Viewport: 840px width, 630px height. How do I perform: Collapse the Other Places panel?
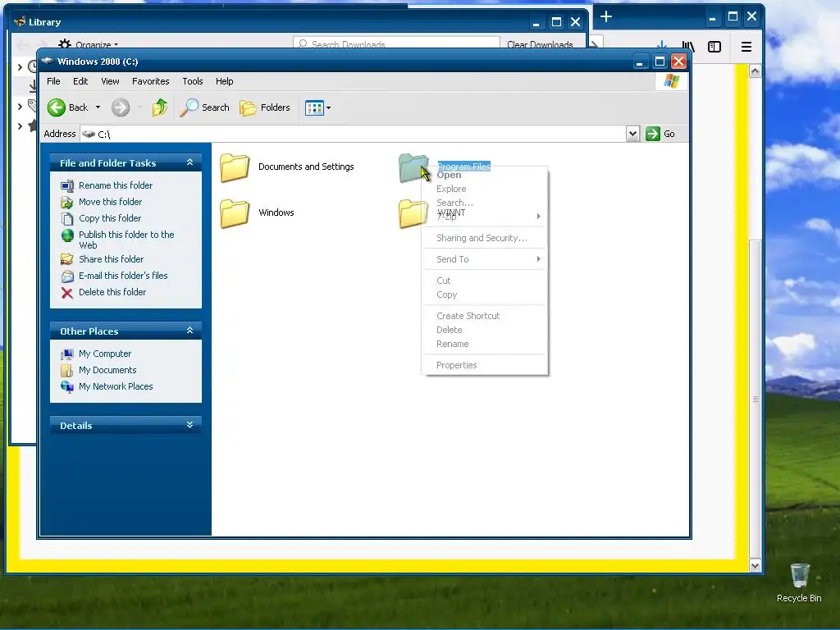click(189, 331)
